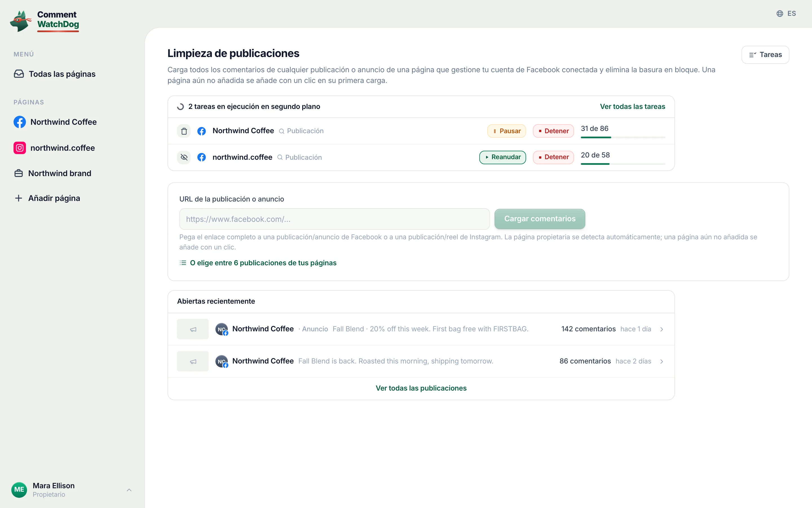
Task: Select northwind.coffee page in sidebar
Action: [x=54, y=148]
